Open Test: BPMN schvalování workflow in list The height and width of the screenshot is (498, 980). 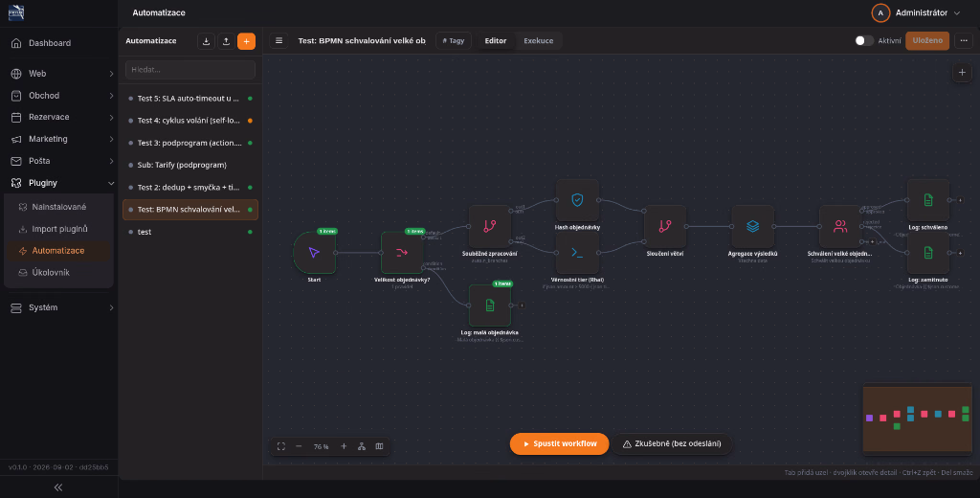tap(190, 210)
